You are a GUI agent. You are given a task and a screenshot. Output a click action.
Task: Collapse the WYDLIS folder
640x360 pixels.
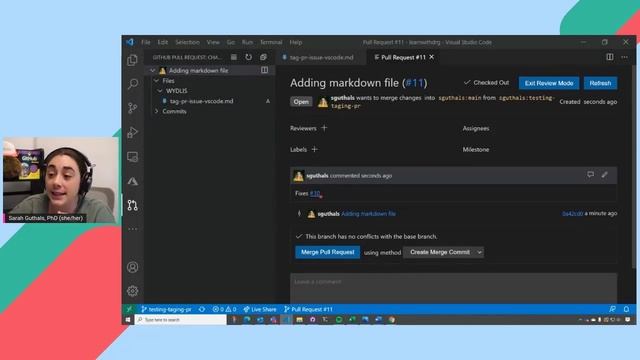point(160,91)
